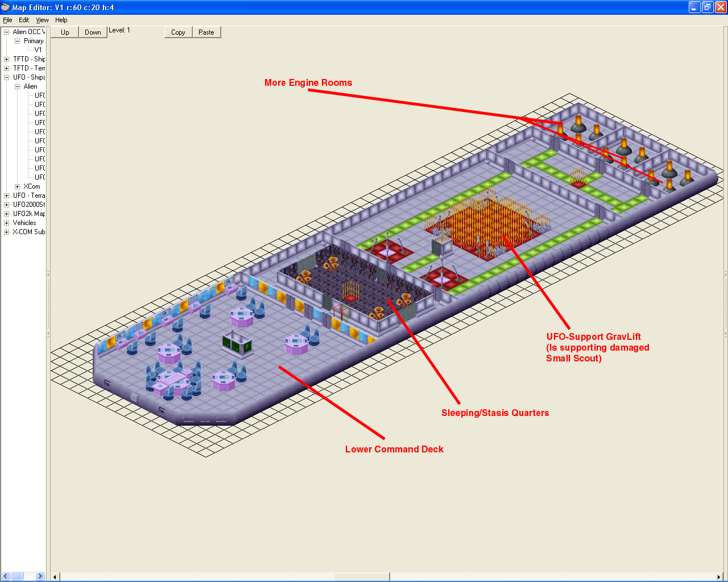Click map view scrollbar left arrow
This screenshot has height=582, width=728.
55,577
